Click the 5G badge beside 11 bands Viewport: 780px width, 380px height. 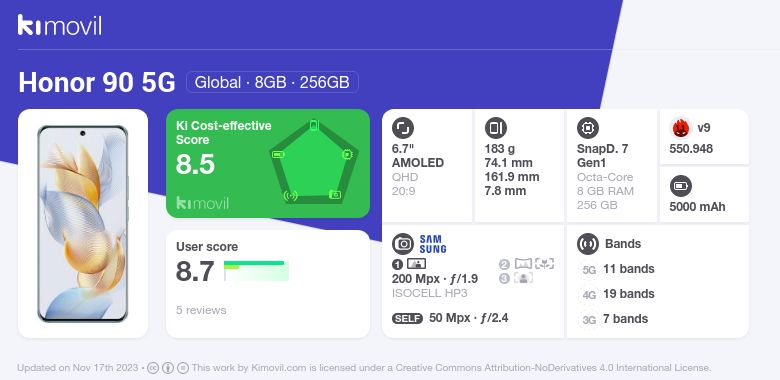click(x=589, y=270)
